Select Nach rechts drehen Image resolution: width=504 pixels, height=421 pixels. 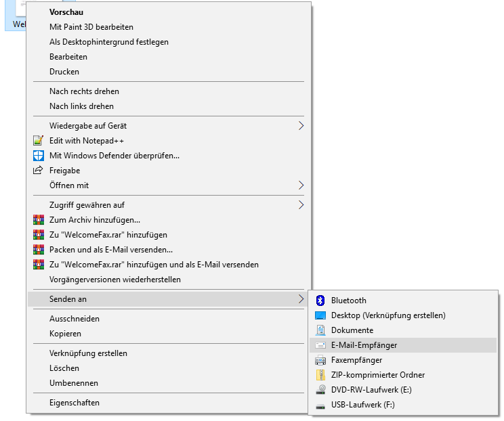click(x=84, y=91)
